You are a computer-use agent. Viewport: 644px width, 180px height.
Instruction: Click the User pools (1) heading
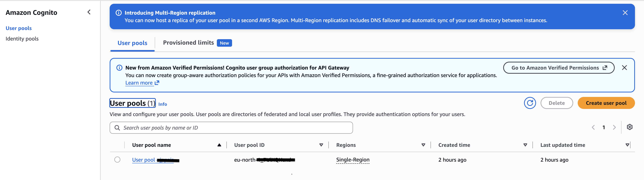[133, 103]
